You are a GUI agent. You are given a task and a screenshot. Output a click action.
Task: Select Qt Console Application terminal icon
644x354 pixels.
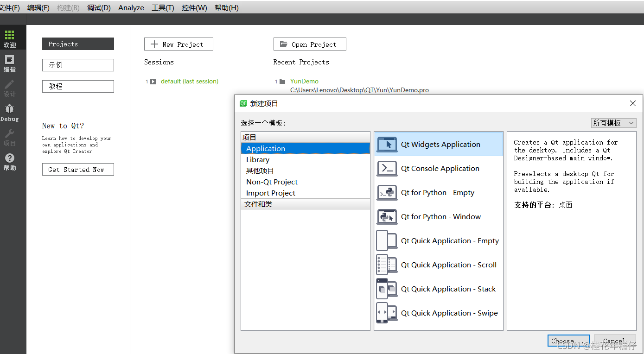coord(387,169)
